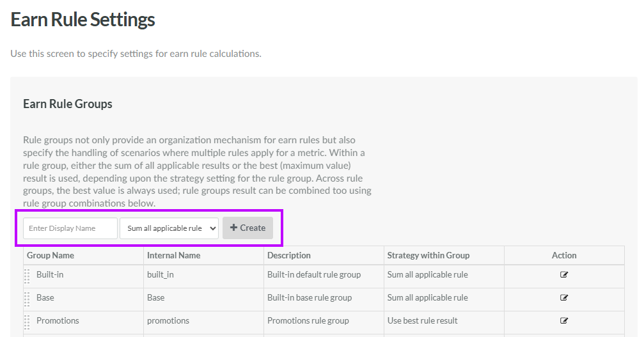The width and height of the screenshot is (644, 337).
Task: Select the built_in internal name cell
Action: (161, 275)
